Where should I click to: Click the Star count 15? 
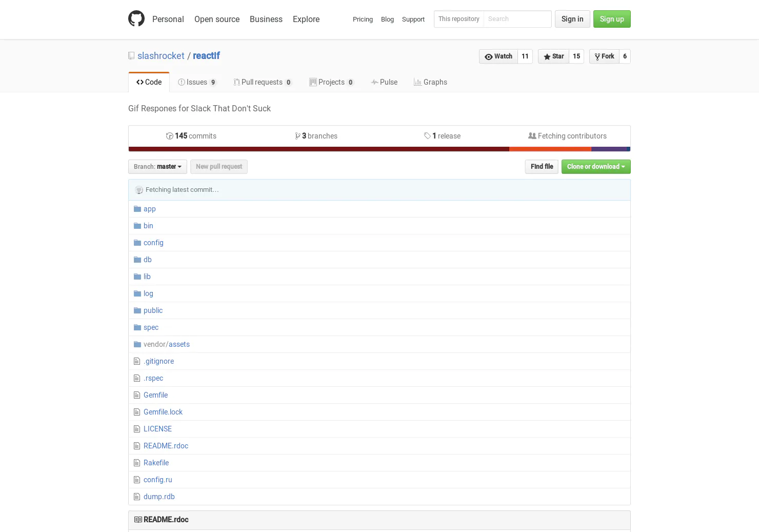(x=576, y=56)
